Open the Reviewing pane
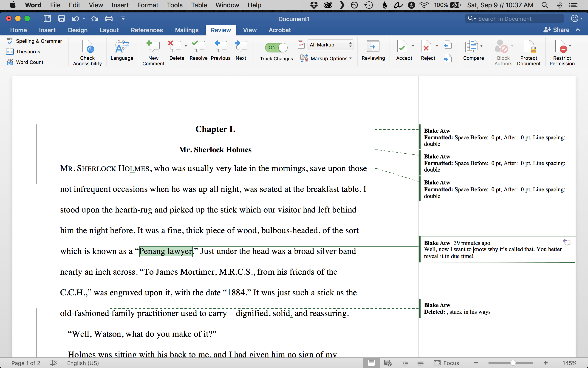588x368 pixels. click(x=373, y=50)
